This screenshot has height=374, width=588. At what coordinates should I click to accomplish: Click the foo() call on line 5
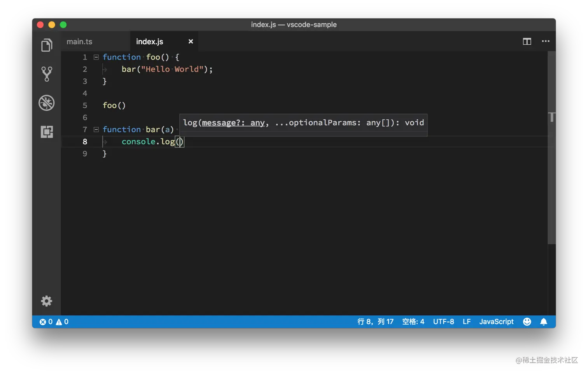(114, 105)
